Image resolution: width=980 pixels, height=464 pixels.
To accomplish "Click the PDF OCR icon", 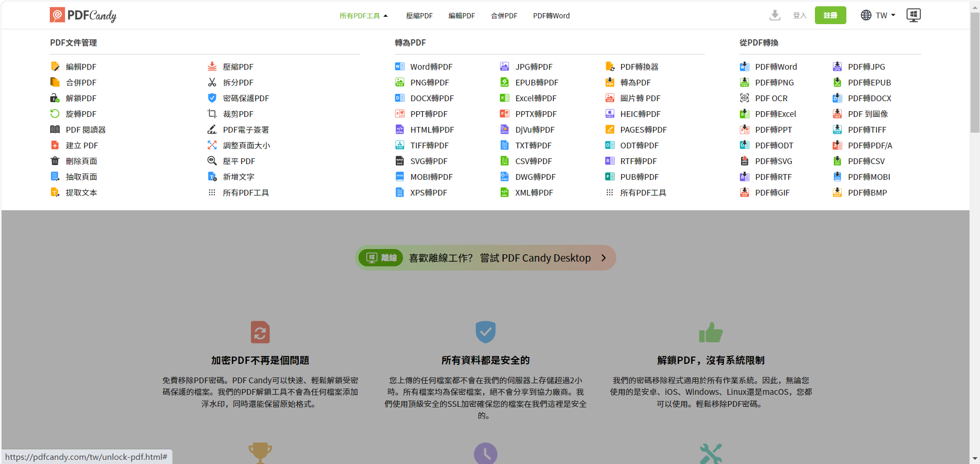I will [x=744, y=98].
